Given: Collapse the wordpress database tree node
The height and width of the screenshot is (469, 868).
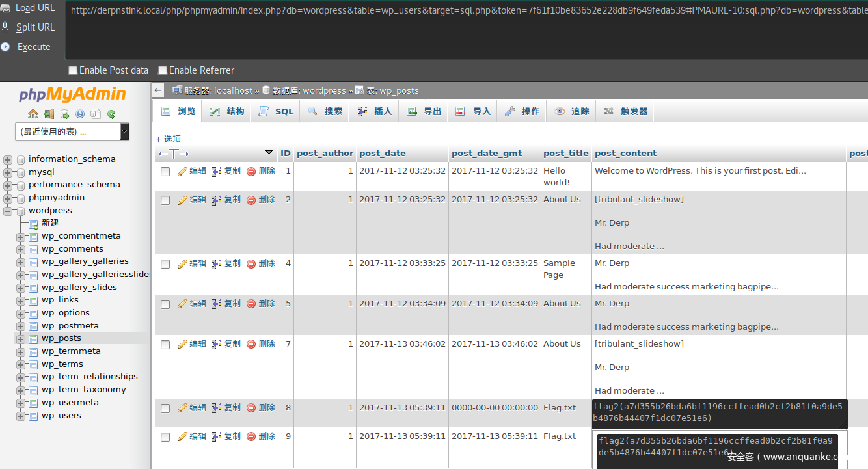Looking at the screenshot, I should (8, 211).
